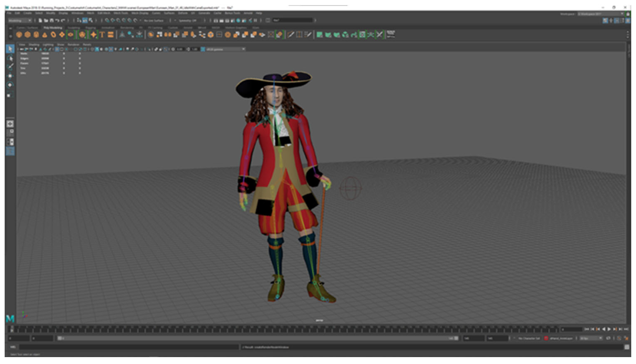Click the Multi-Cut knife shelf icon

tap(291, 35)
